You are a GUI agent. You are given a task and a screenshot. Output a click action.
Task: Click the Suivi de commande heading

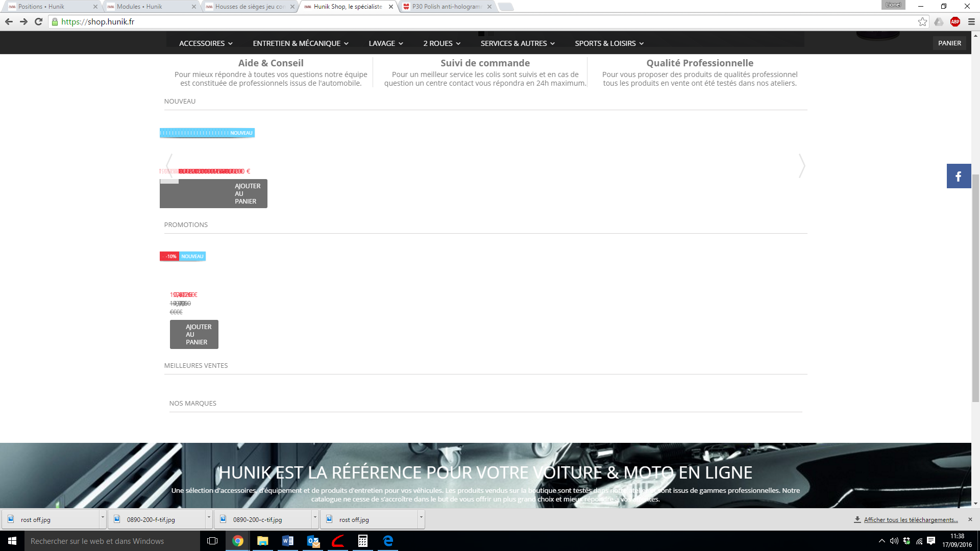click(x=485, y=63)
